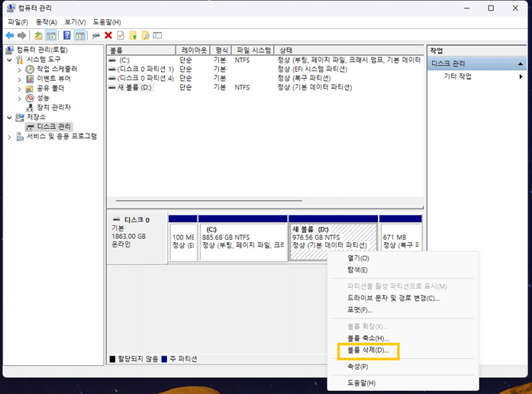Click the red X Delete toolbar icon
The image size is (532, 394).
pos(108,35)
